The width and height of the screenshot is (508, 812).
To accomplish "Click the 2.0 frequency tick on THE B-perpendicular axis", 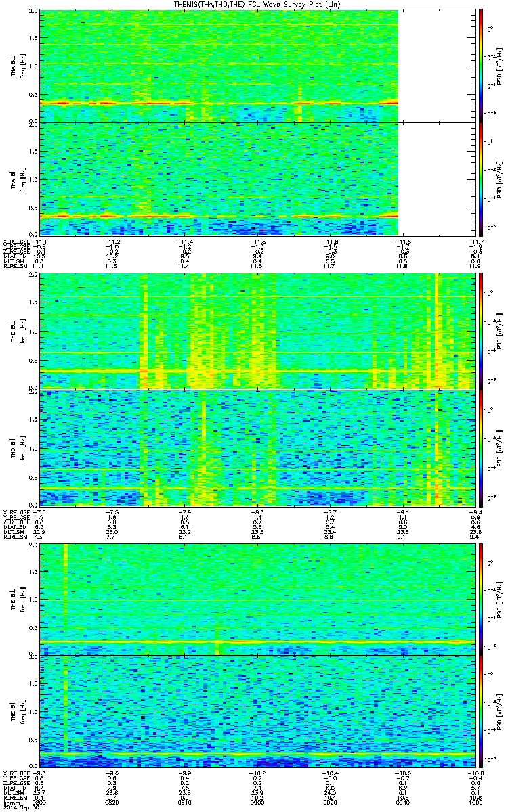I will click(33, 544).
